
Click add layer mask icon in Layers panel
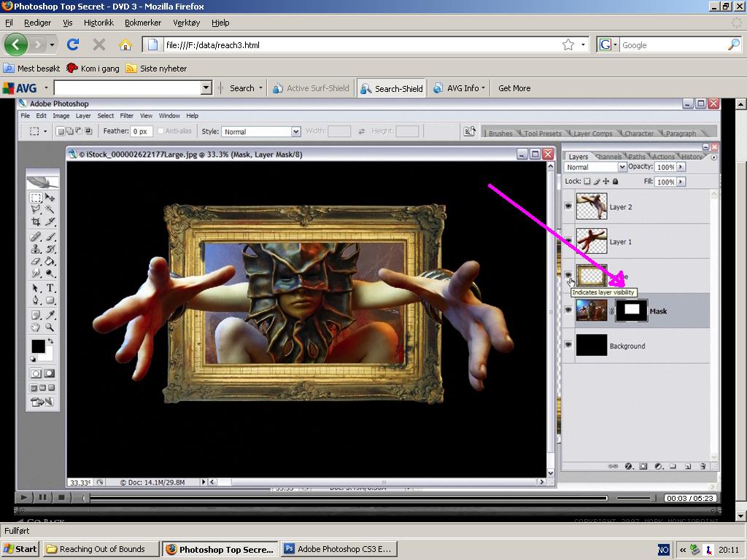(643, 466)
